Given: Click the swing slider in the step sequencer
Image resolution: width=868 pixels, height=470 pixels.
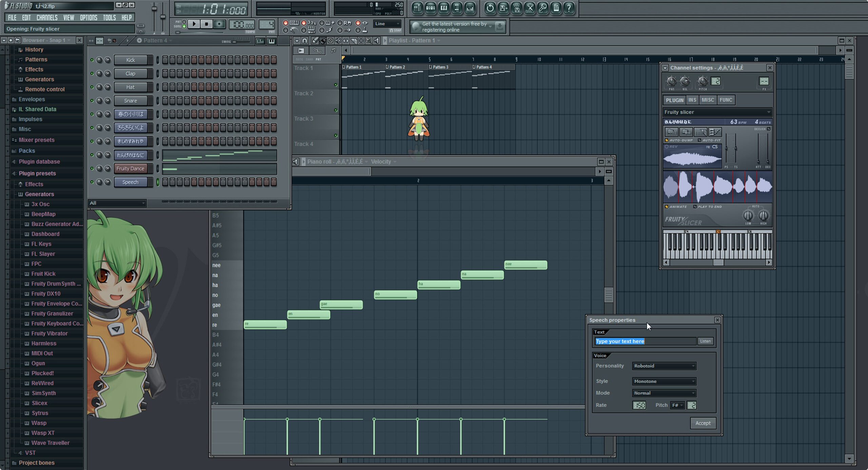Looking at the screenshot, I should pyautogui.click(x=241, y=41).
